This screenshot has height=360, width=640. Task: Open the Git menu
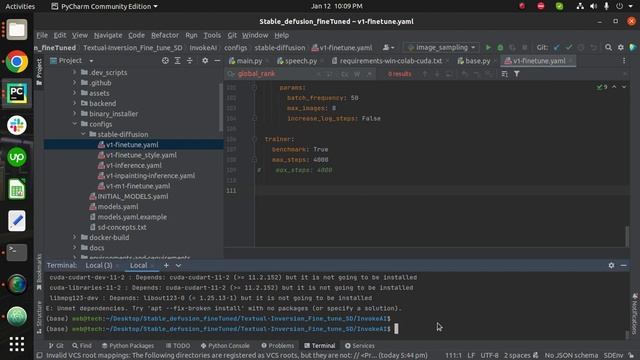click(232, 35)
